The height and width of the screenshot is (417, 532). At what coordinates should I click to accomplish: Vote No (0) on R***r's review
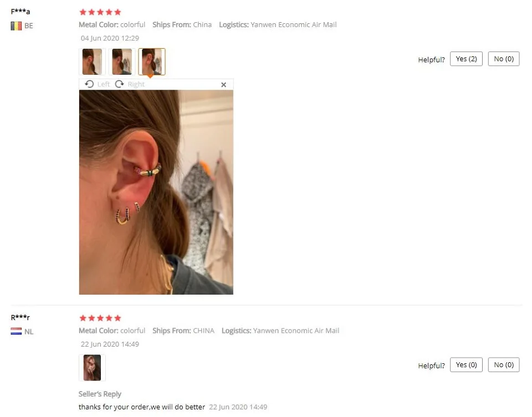click(504, 365)
